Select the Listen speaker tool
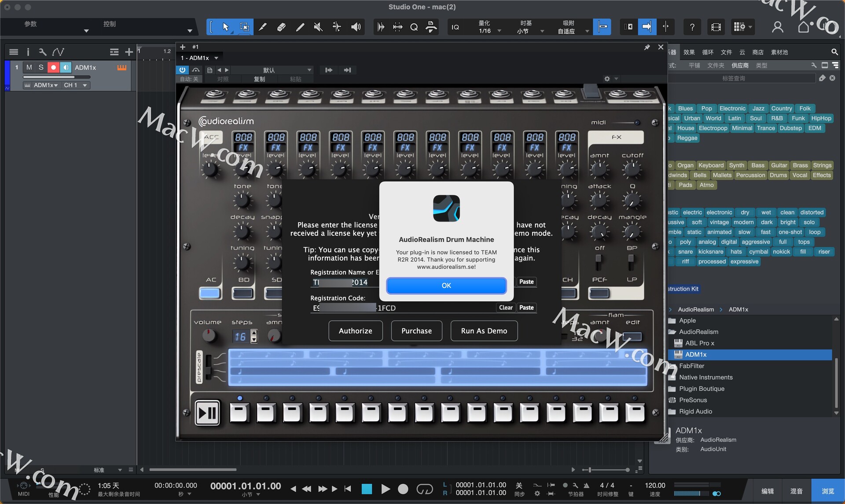Image resolution: width=845 pixels, height=504 pixels. (356, 27)
